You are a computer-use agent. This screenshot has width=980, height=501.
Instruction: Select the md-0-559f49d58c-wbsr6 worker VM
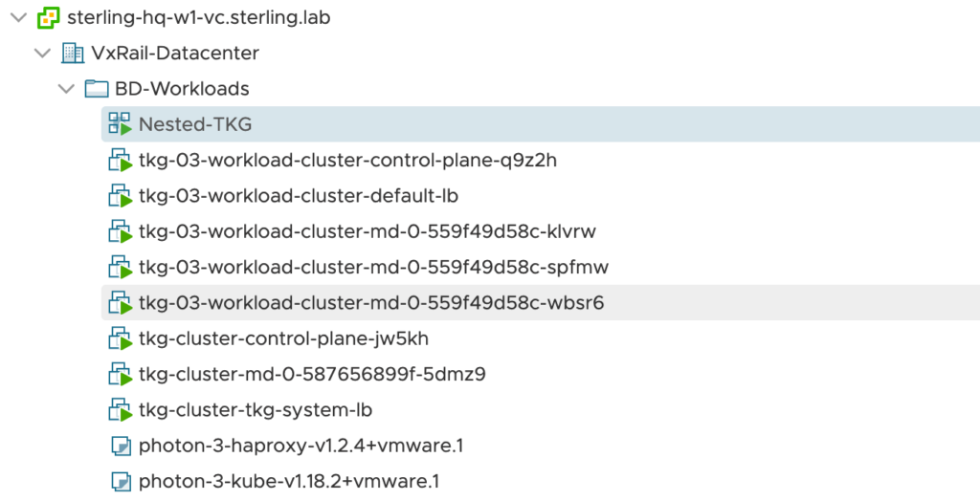pos(371,303)
